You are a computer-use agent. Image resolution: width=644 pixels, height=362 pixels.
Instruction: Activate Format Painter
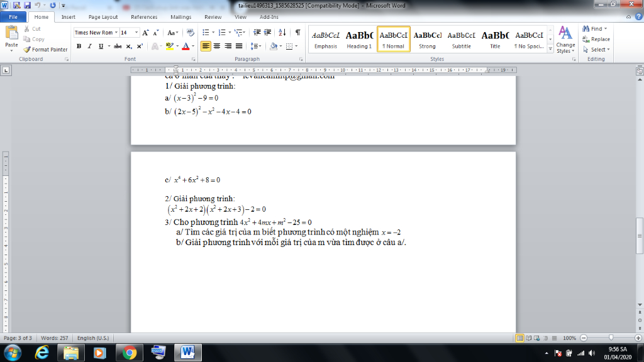[45, 49]
